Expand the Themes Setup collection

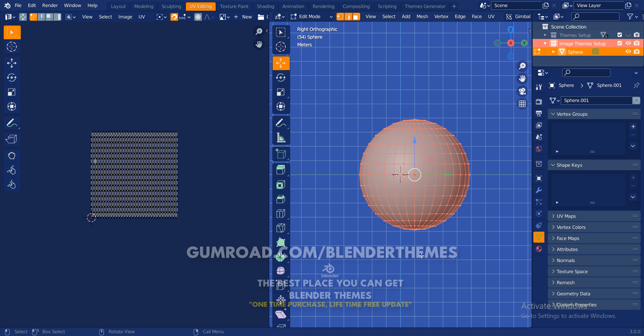click(x=545, y=35)
